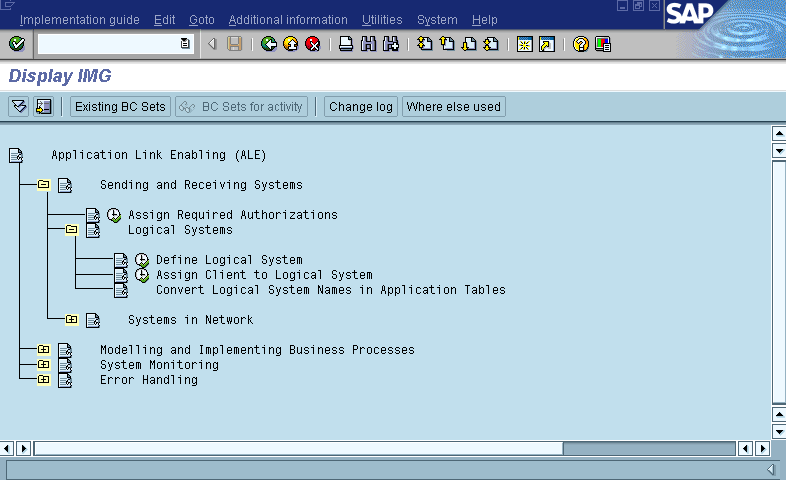Screen dimensions: 786x480
Task: Click the horizontal scrollbar thumb
Action: click(x=299, y=448)
